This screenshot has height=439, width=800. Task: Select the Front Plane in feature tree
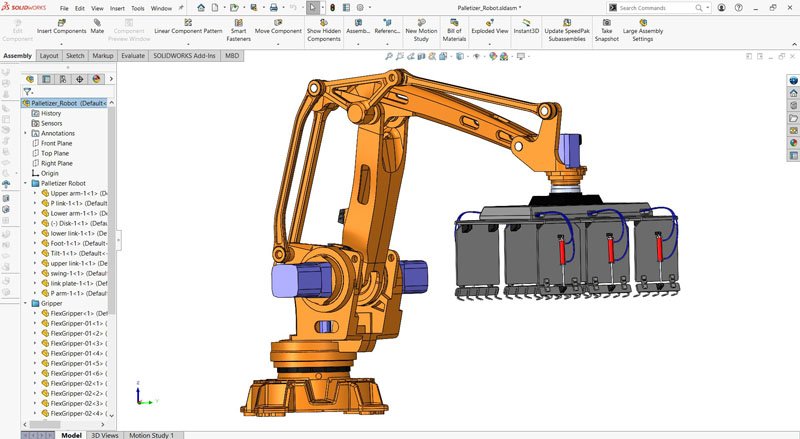pyautogui.click(x=56, y=143)
